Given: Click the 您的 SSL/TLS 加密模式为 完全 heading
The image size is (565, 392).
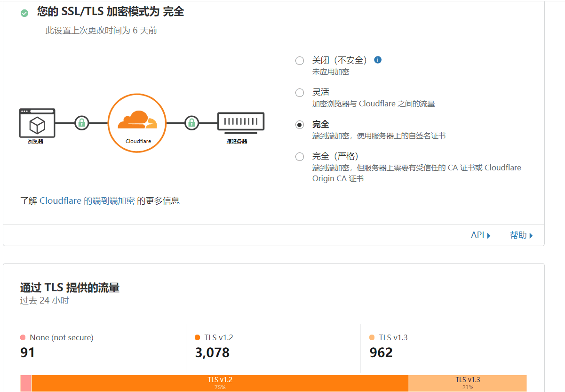Looking at the screenshot, I should [x=111, y=12].
